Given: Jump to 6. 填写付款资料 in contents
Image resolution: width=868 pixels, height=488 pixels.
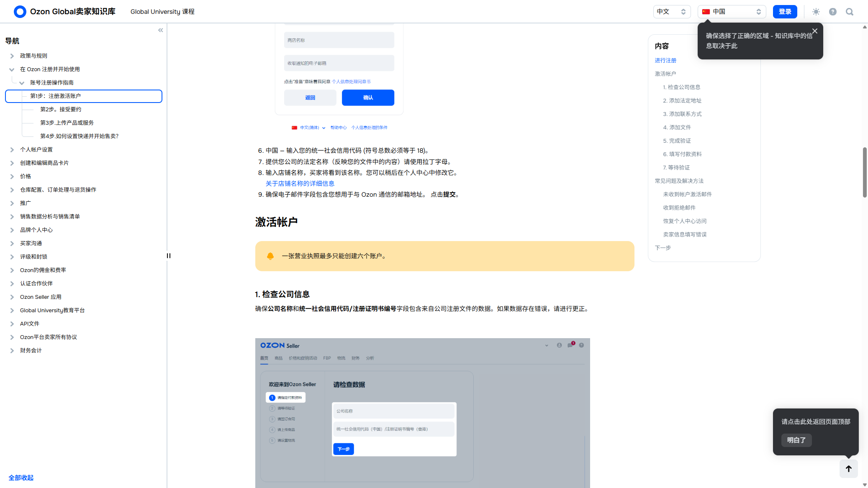Looking at the screenshot, I should point(682,154).
